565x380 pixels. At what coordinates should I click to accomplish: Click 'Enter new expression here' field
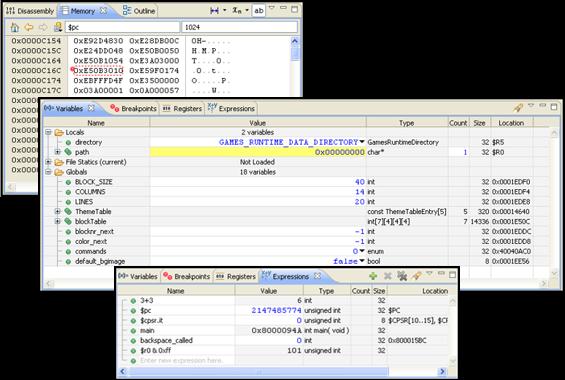(x=182, y=361)
